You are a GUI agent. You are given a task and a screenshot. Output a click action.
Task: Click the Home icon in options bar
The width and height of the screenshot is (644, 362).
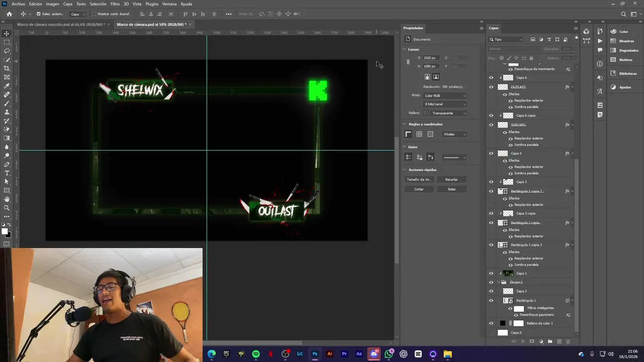point(9,14)
